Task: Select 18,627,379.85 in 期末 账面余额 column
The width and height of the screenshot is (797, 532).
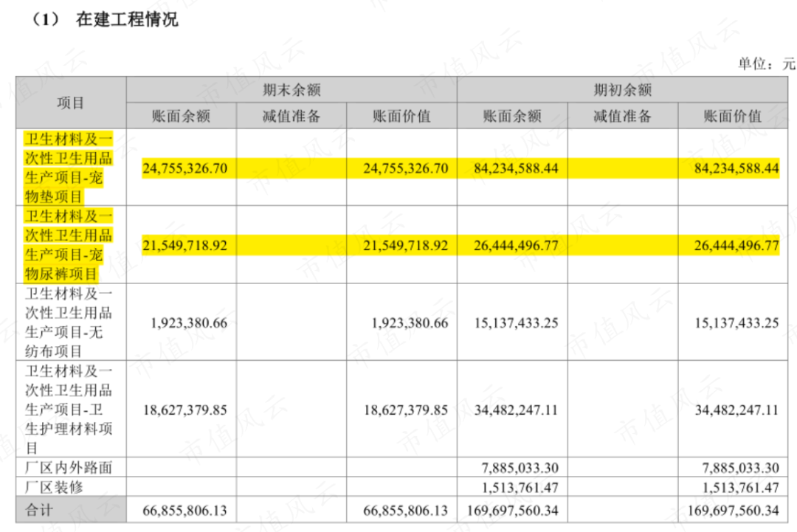Action: point(184,410)
